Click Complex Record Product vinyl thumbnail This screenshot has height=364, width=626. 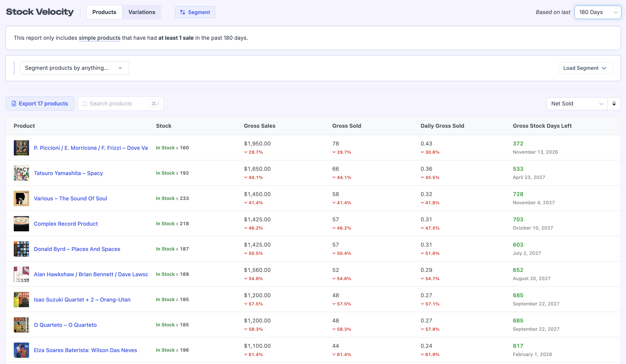pos(21,224)
